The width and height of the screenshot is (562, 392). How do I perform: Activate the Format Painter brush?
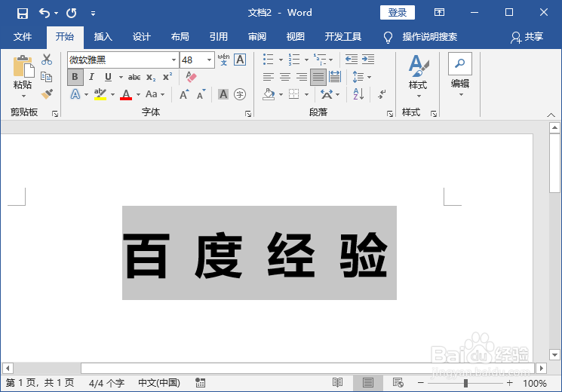(47, 94)
